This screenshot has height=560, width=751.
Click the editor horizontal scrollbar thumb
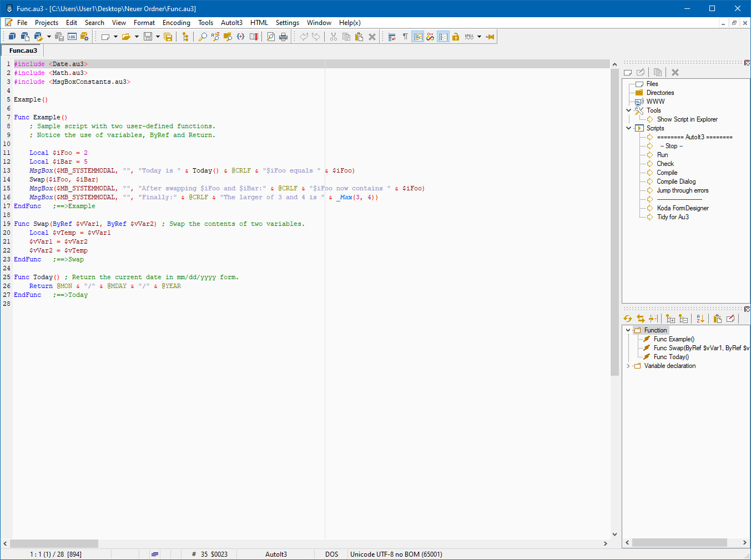[x=54, y=543]
